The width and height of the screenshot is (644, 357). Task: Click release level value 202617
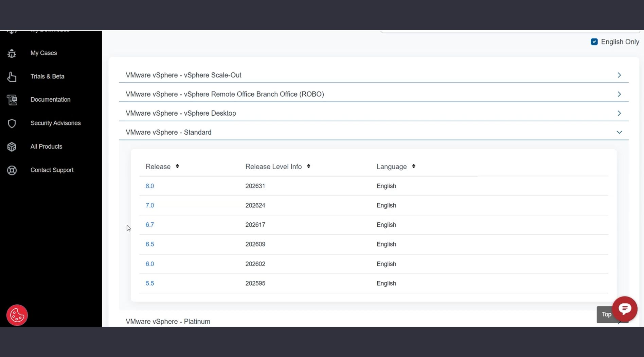click(255, 225)
